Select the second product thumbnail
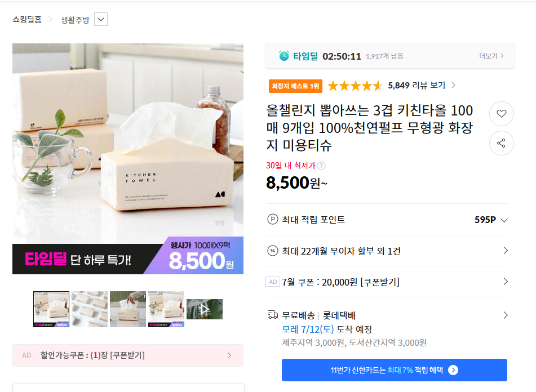Viewport: 536px width, 392px height. 90,309
